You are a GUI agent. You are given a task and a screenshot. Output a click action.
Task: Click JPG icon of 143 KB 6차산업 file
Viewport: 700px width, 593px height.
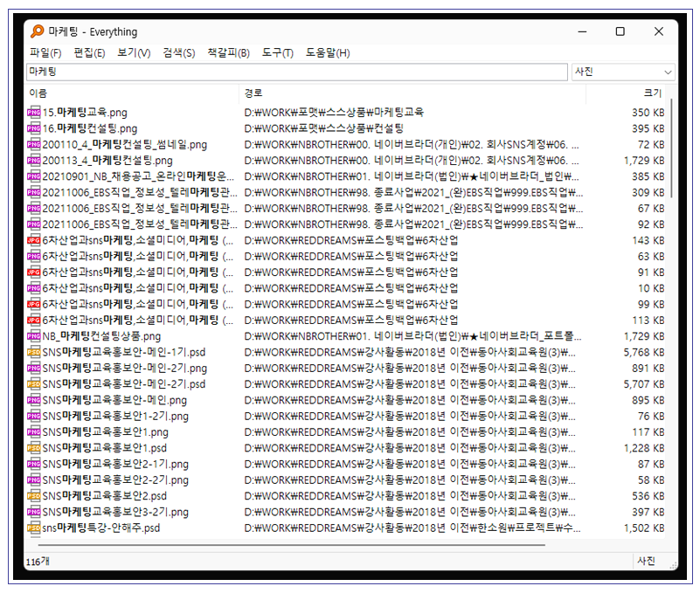[33, 240]
